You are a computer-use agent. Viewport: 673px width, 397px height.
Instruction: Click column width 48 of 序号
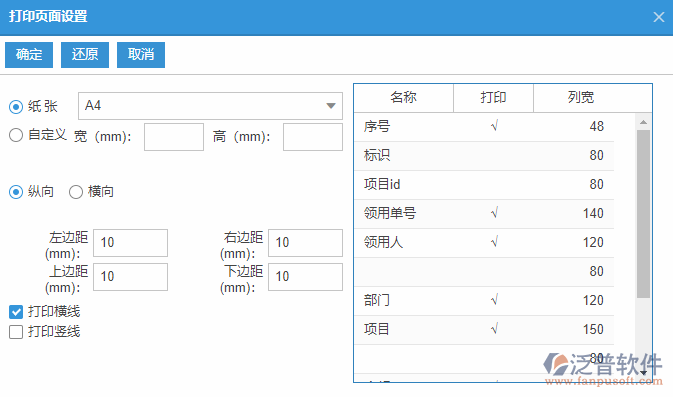pyautogui.click(x=597, y=127)
